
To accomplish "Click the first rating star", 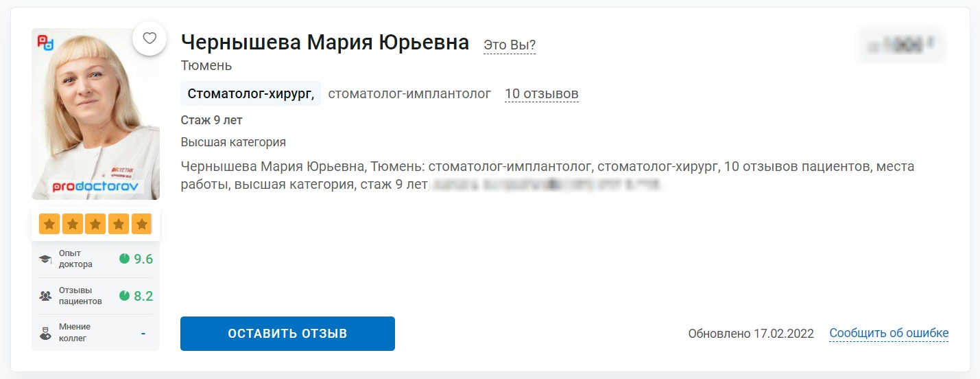I will [49, 224].
